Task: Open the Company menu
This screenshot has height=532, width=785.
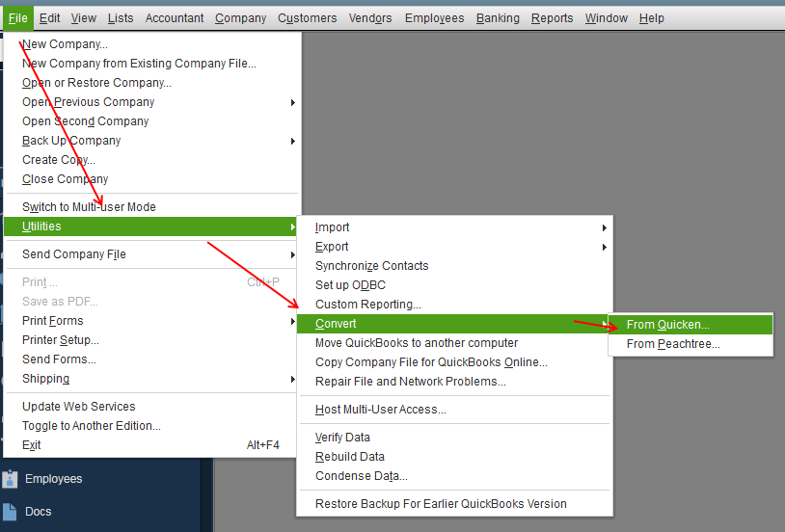Action: tap(241, 18)
